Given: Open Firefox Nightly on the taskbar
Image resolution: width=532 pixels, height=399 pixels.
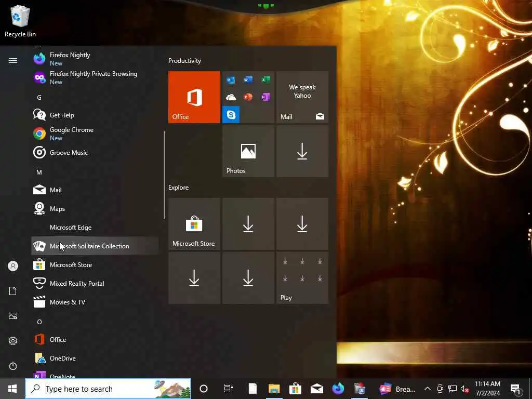Looking at the screenshot, I should point(338,389).
